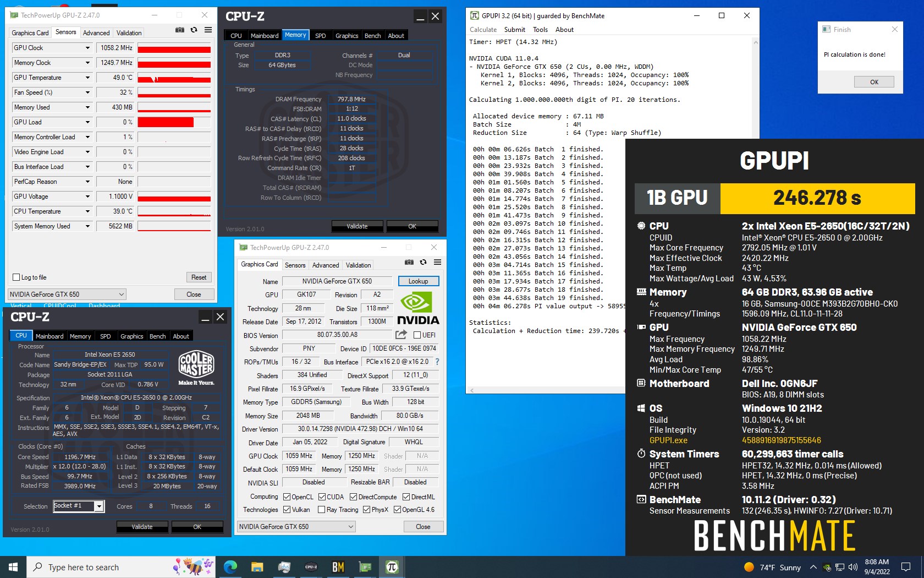
Task: Click network icon in system tray
Action: point(840,567)
